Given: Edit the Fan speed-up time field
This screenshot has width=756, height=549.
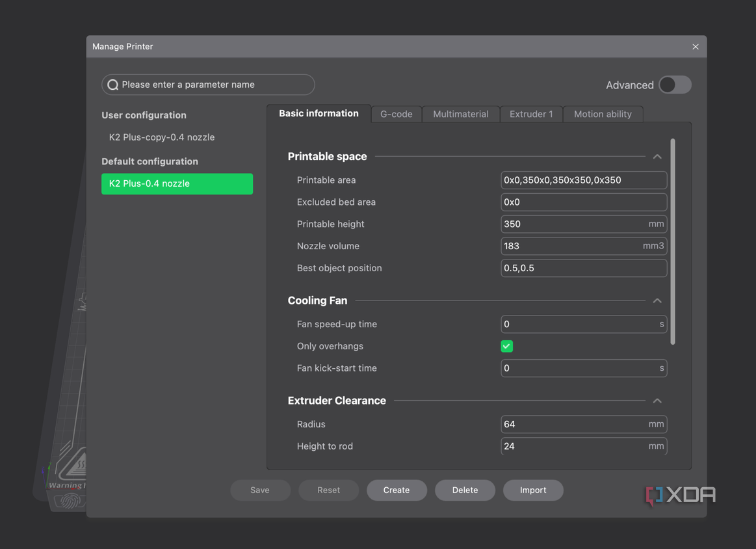Looking at the screenshot, I should [584, 324].
